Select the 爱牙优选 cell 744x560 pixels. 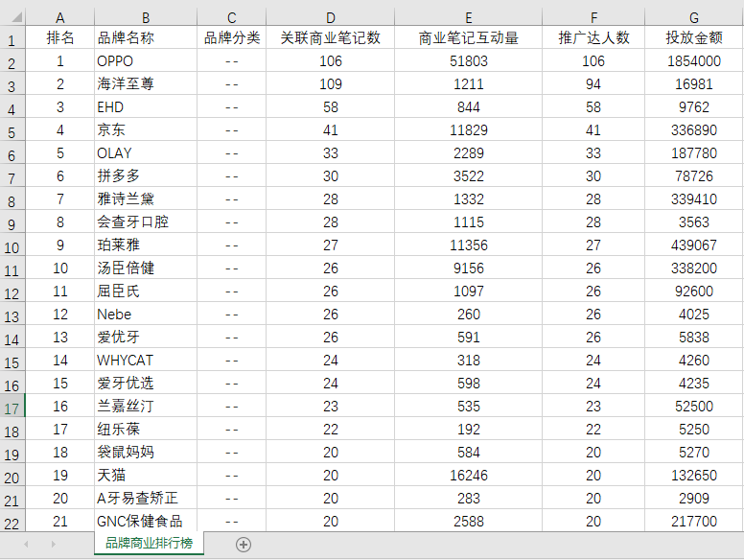(x=146, y=383)
